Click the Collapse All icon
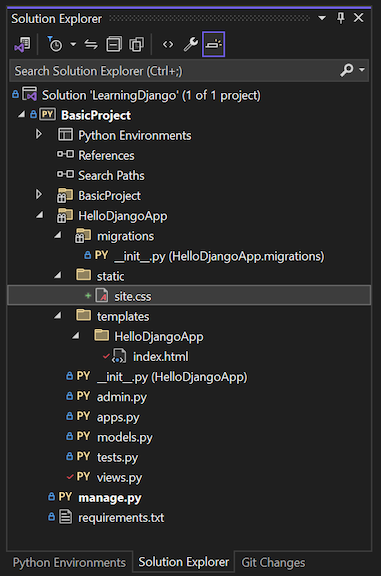Viewport: 381px width, 576px height. 114,44
